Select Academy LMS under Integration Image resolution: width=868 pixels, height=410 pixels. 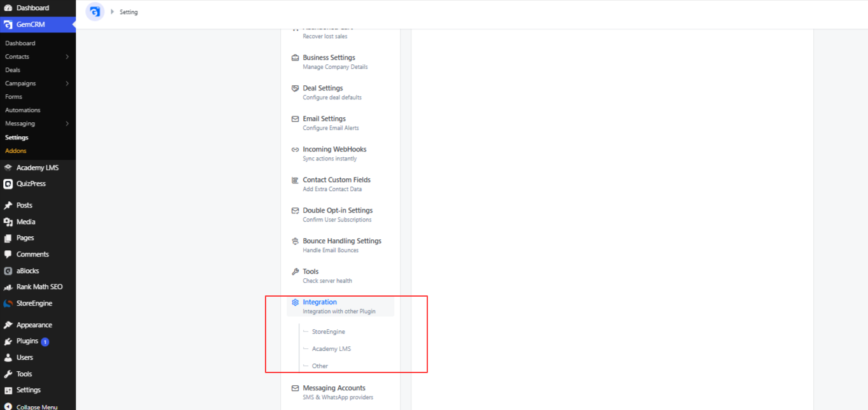[331, 349]
